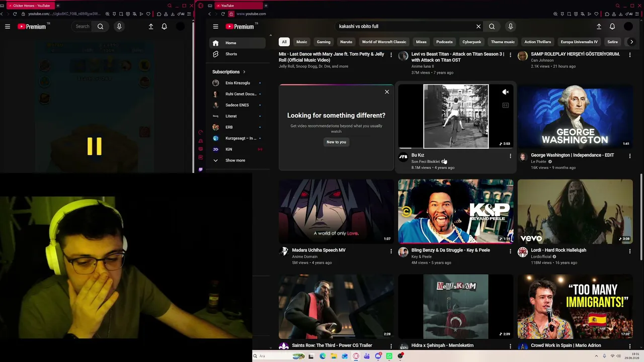This screenshot has height=362, width=644.
Task: Expand the Subscriptions section chevron
Action: (x=244, y=72)
